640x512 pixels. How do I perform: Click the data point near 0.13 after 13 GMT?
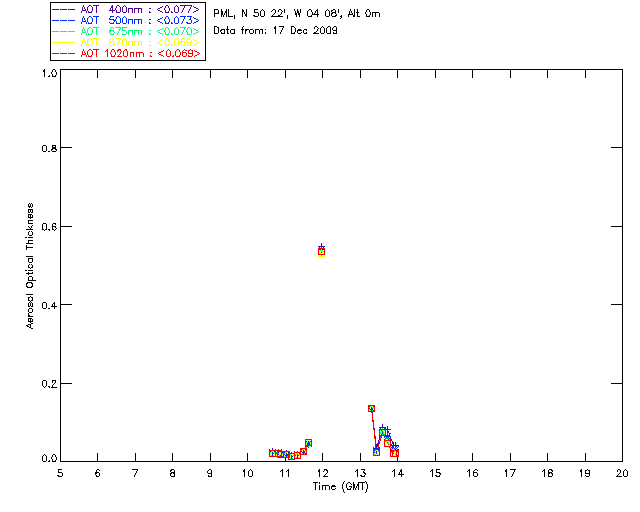(371, 409)
